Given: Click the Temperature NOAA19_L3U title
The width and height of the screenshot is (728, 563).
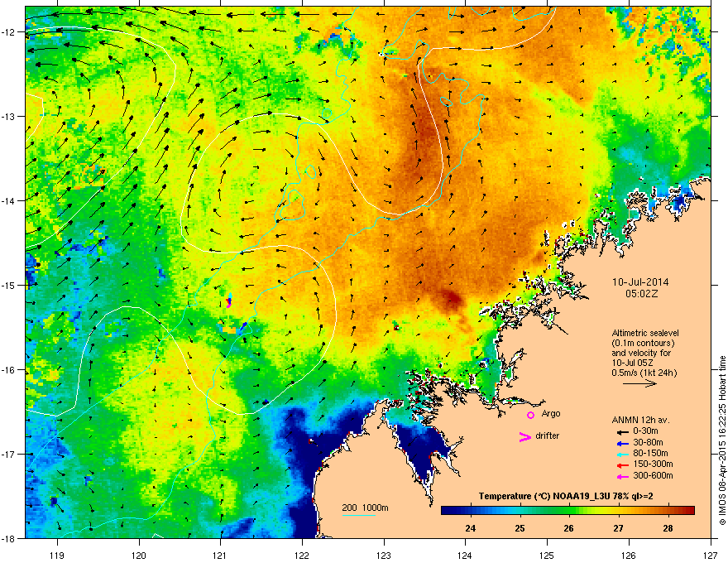Looking at the screenshot, I should pyautogui.click(x=566, y=496).
